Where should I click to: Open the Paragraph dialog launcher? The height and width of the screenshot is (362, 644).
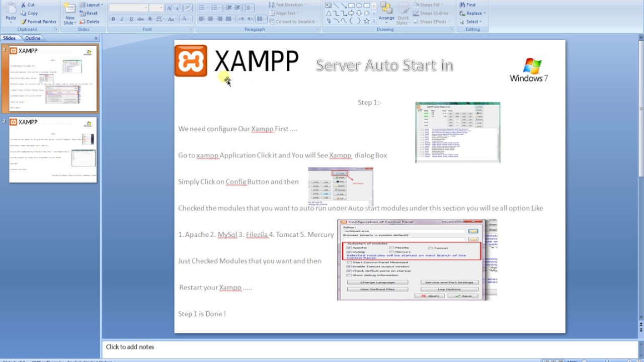pos(318,30)
